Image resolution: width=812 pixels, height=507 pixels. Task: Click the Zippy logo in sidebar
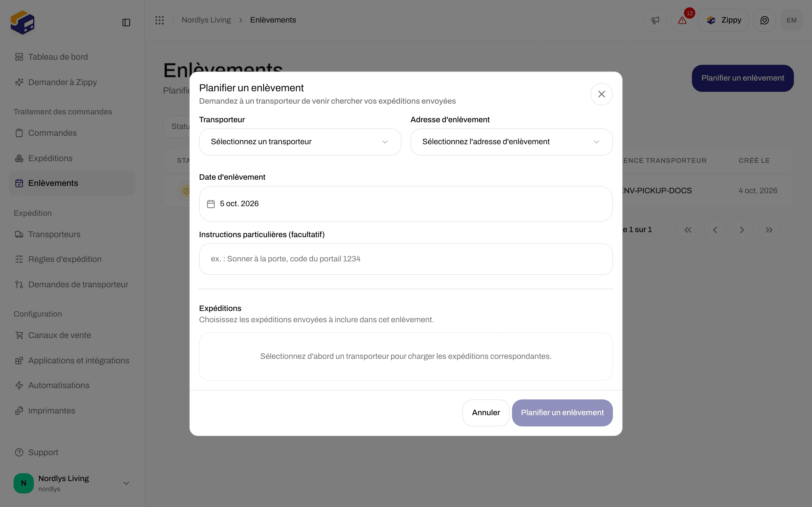pyautogui.click(x=23, y=23)
